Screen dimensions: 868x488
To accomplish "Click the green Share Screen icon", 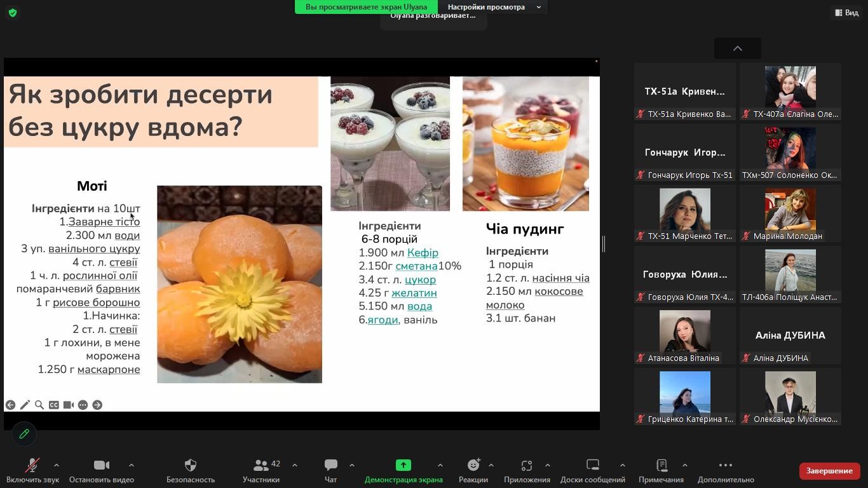I will coord(403,466).
